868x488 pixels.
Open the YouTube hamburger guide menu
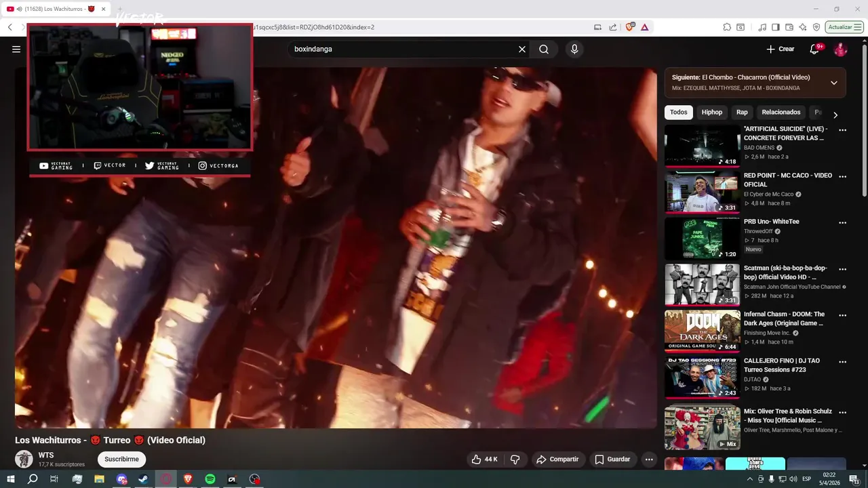pos(16,49)
